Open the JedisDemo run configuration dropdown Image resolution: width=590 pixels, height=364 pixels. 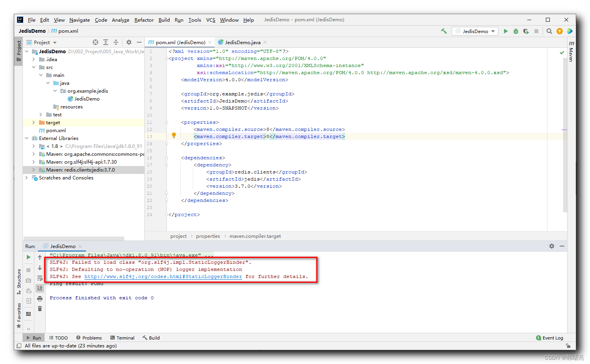tap(475, 31)
